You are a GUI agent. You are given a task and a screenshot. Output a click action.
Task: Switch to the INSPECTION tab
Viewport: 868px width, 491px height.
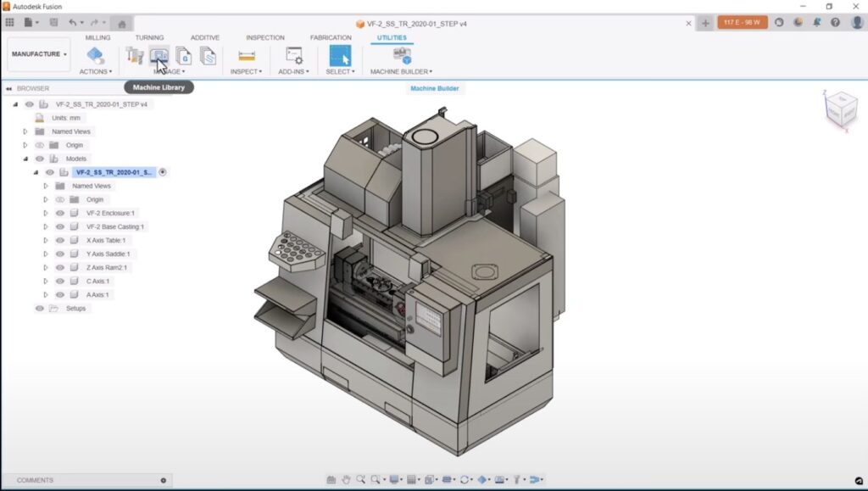tap(264, 38)
